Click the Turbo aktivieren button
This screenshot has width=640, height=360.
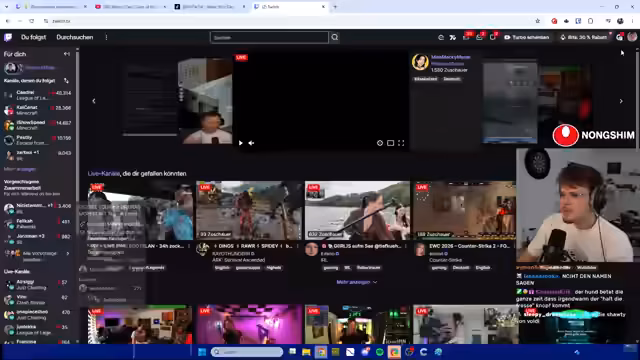pos(527,37)
